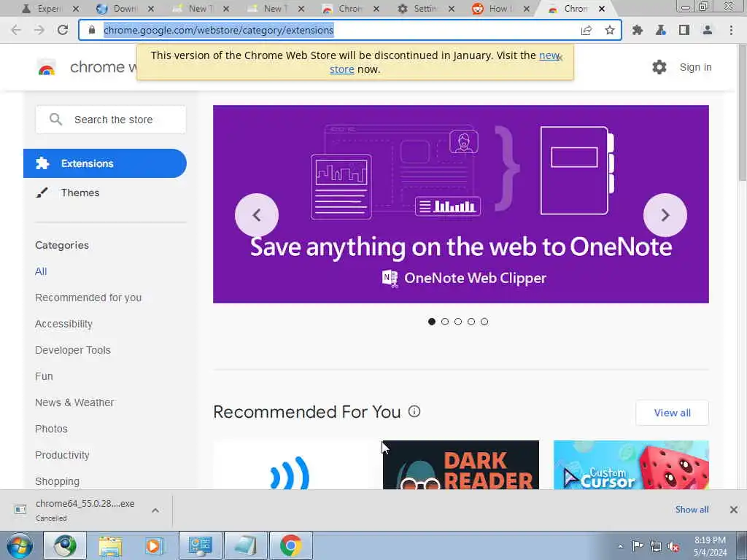Screen dimensions: 747x560
Task: Switch to the 'Down' tab
Action: click(x=125, y=9)
